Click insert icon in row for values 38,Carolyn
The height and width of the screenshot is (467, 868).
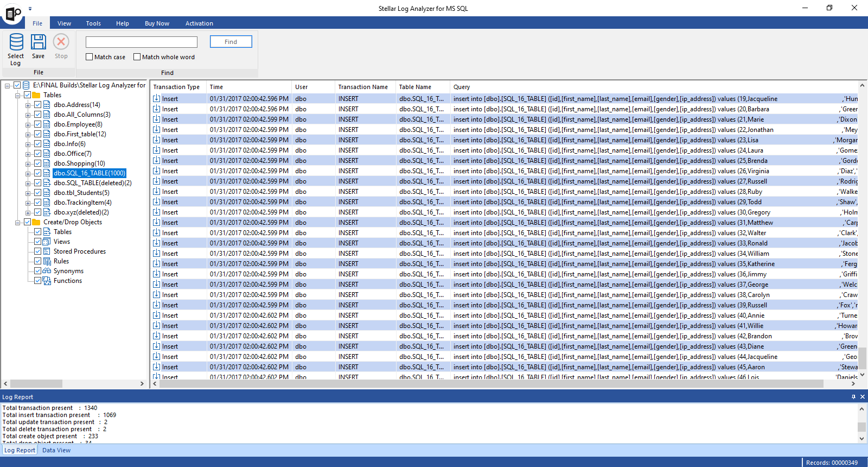(x=156, y=295)
